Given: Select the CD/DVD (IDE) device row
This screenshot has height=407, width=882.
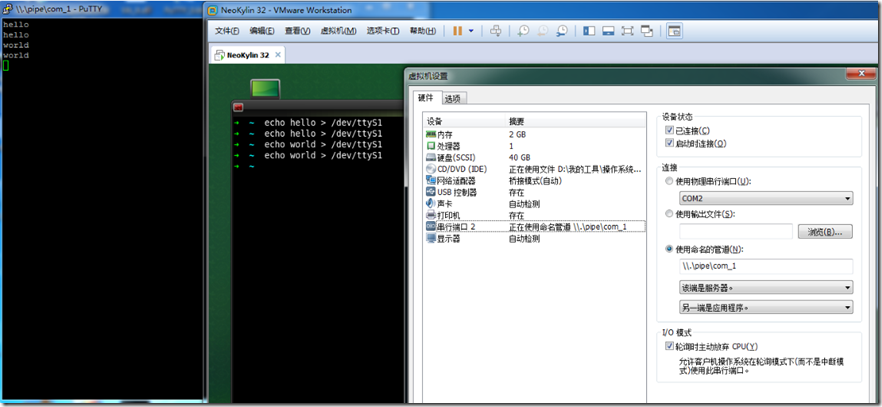Looking at the screenshot, I should (x=534, y=169).
